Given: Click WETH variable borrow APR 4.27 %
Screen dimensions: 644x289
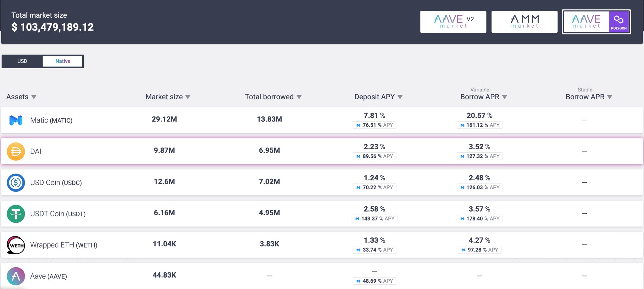Looking at the screenshot, I should tap(479, 240).
